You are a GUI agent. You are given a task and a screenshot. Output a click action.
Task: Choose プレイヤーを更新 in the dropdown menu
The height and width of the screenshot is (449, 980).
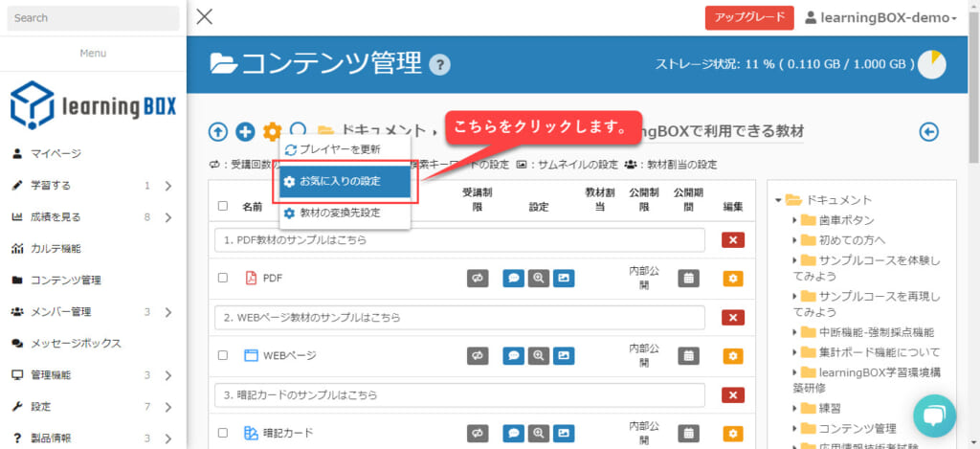[339, 149]
